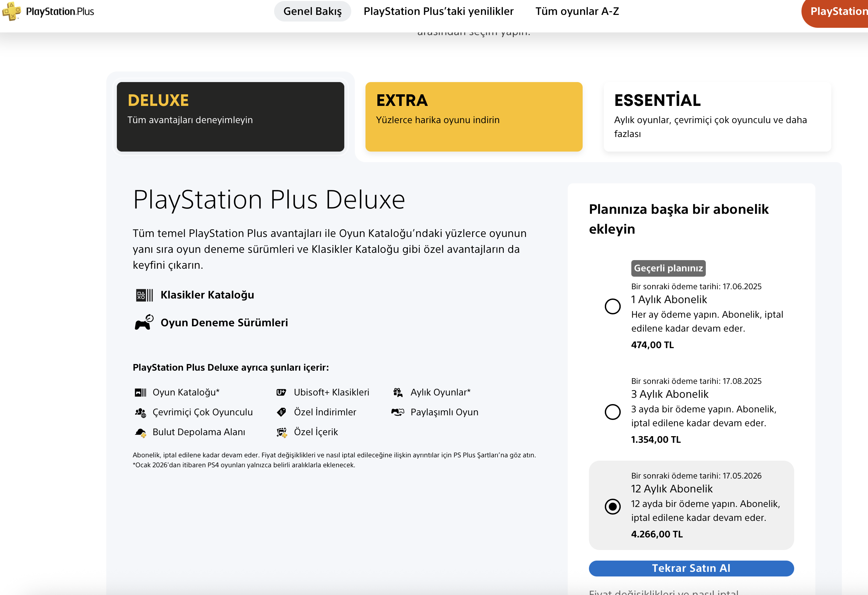Switch to the DELUXE plan card

[230, 117]
